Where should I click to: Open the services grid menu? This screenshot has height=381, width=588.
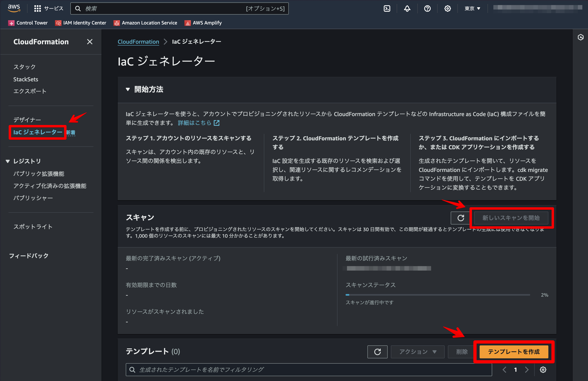[x=37, y=9]
